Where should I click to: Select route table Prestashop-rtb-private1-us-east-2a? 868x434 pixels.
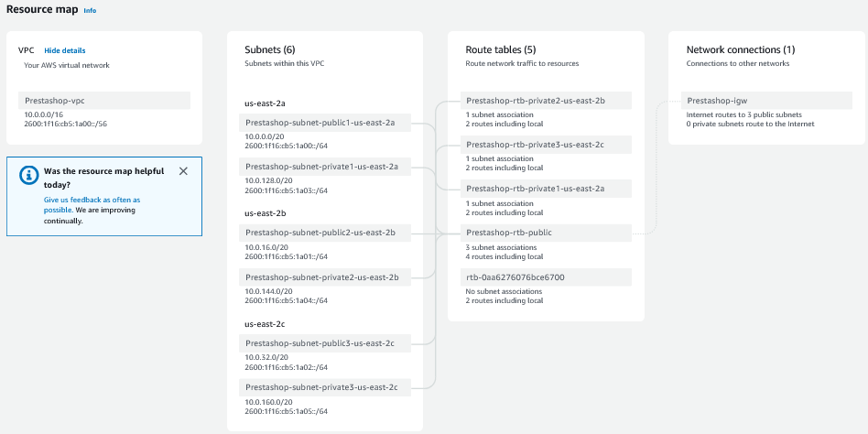click(x=536, y=189)
